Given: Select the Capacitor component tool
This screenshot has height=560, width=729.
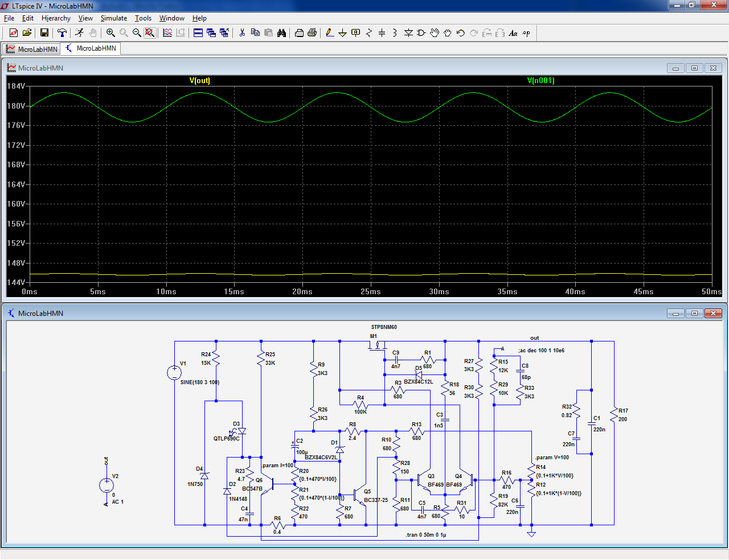Looking at the screenshot, I should click(x=382, y=33).
